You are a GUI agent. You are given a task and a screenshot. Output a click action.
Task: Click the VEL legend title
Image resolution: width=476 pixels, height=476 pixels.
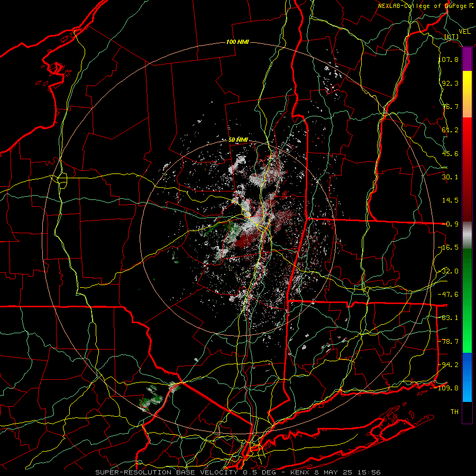[464, 32]
